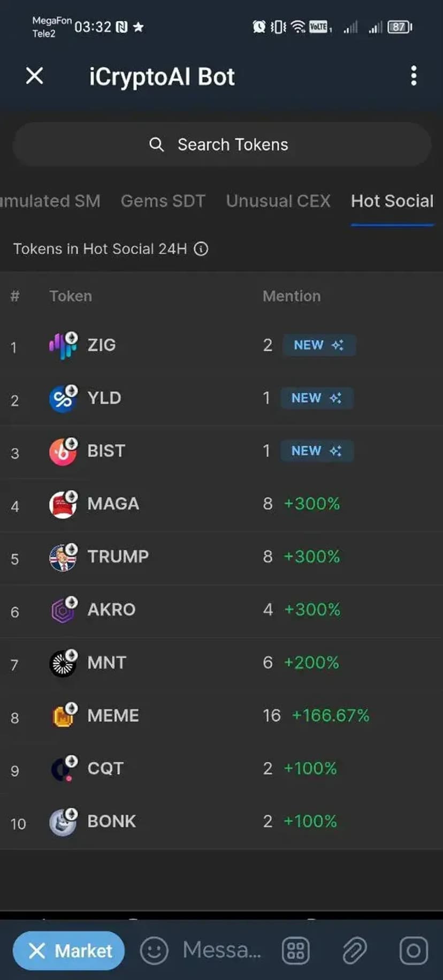Screen dimensions: 443x980
Task: Close the iCryptoAI Bot mini app
Action: pos(35,76)
